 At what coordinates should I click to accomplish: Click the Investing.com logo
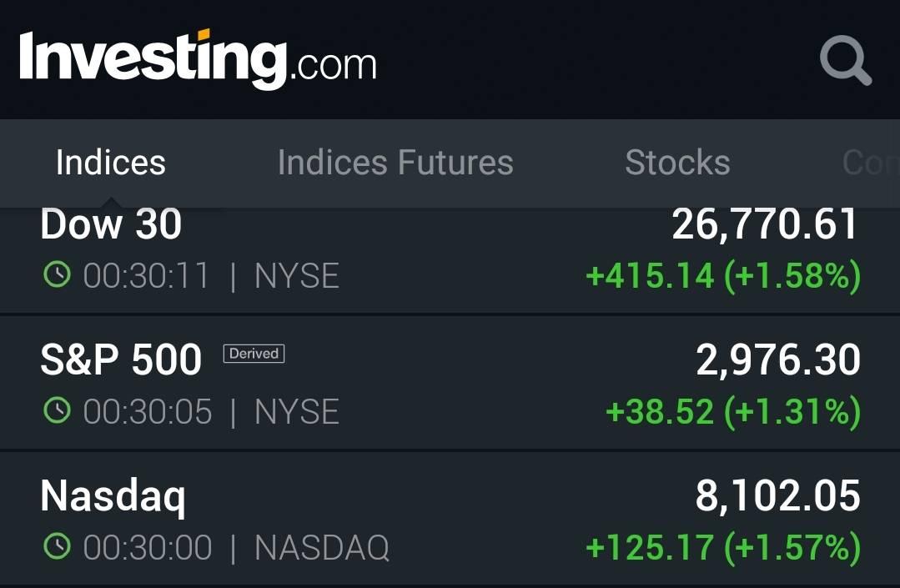click(198, 59)
